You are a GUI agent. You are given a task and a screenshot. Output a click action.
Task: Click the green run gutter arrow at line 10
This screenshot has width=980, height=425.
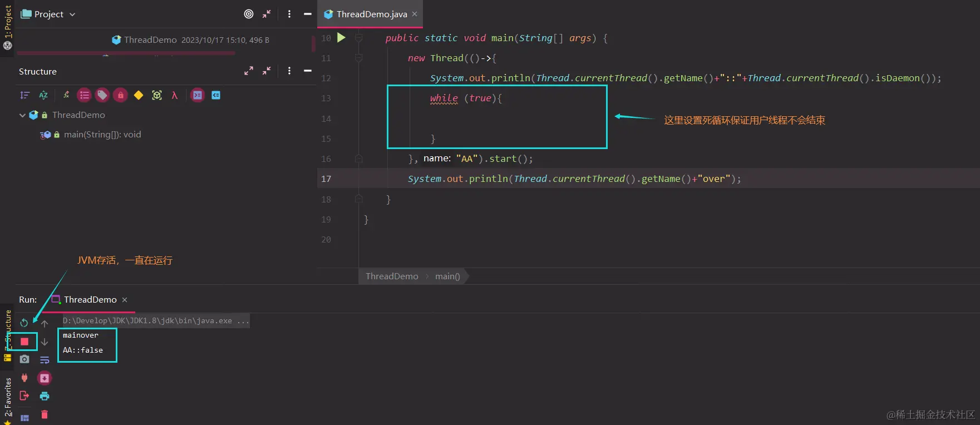342,38
